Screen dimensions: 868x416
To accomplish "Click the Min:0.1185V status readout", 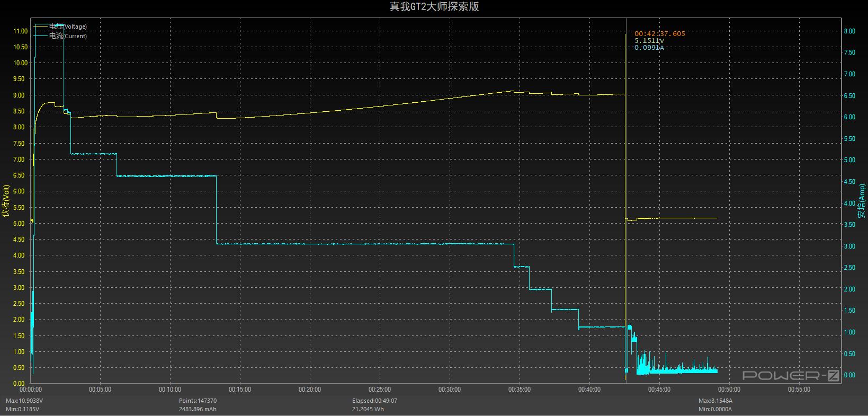I will 22,409.
